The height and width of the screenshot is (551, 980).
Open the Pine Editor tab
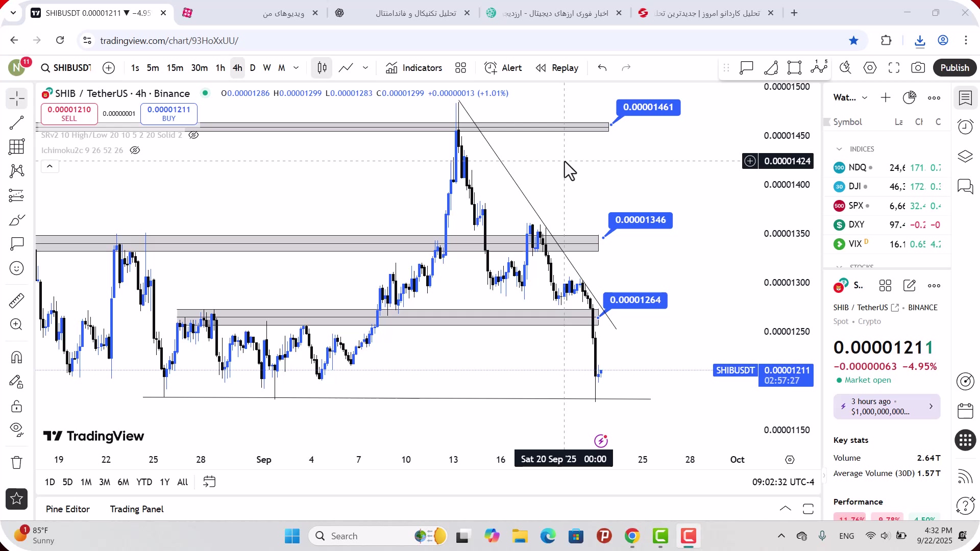[68, 509]
